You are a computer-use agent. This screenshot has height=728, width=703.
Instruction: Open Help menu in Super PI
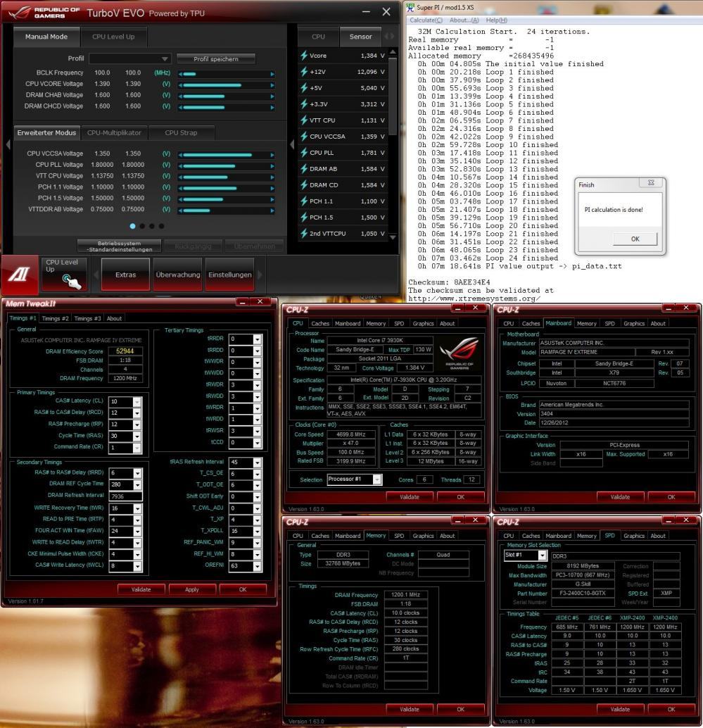pyautogui.click(x=497, y=20)
